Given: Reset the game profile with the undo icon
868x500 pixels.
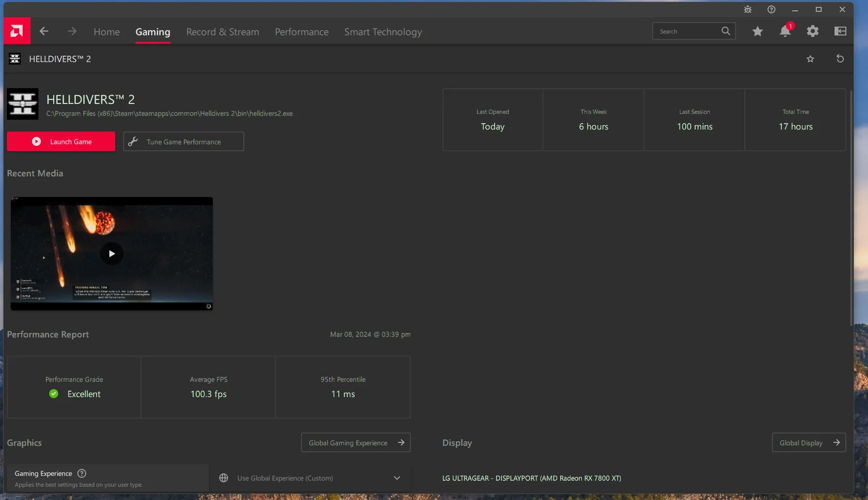Looking at the screenshot, I should [840, 59].
